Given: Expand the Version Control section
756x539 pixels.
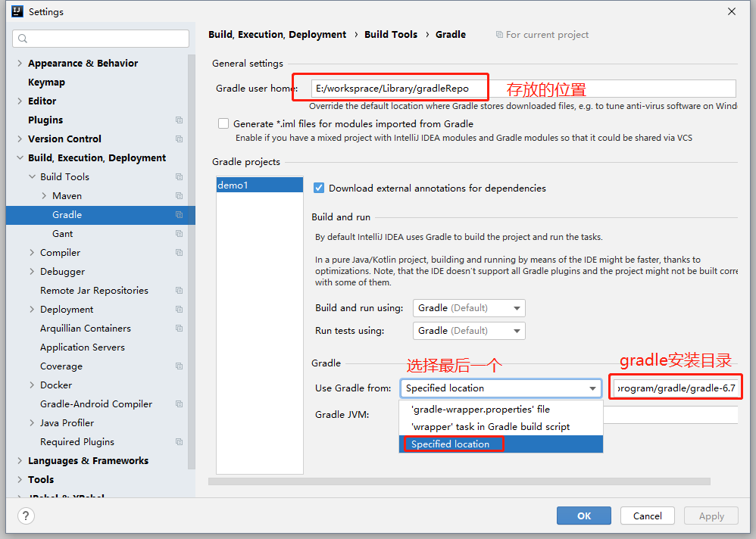Looking at the screenshot, I should (20, 139).
